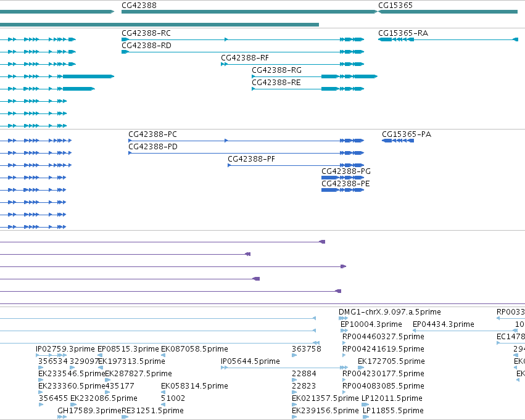Select RP004460327.5prime EST label
Viewport: 525px width, 420px height.
(x=383, y=337)
